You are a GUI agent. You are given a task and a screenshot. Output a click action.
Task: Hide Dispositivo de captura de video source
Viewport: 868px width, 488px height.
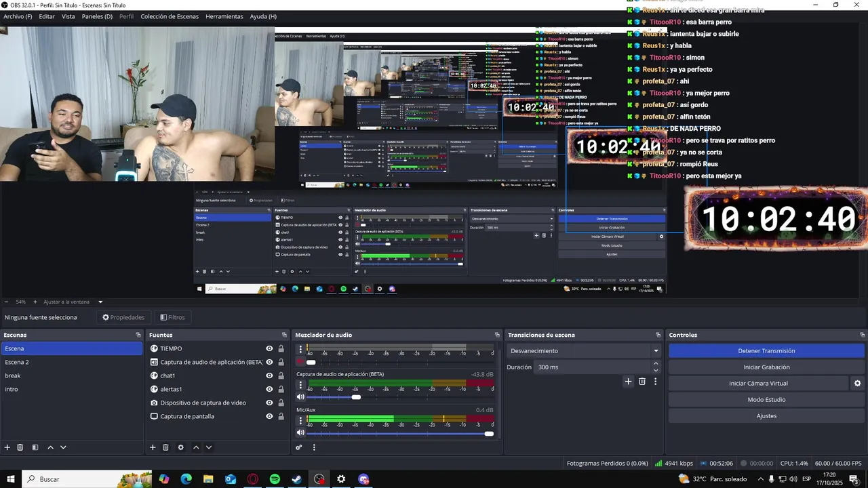pyautogui.click(x=269, y=403)
